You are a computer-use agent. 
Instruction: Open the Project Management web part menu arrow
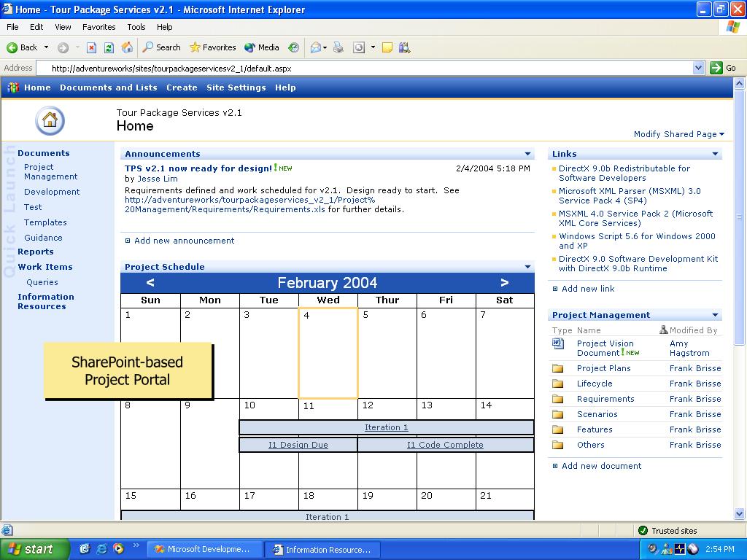click(715, 315)
